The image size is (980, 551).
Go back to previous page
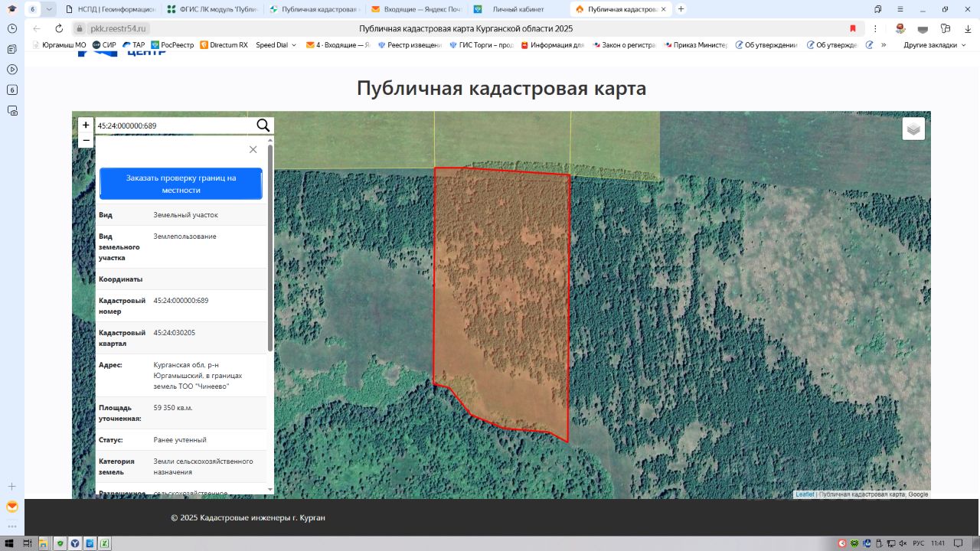(36, 28)
